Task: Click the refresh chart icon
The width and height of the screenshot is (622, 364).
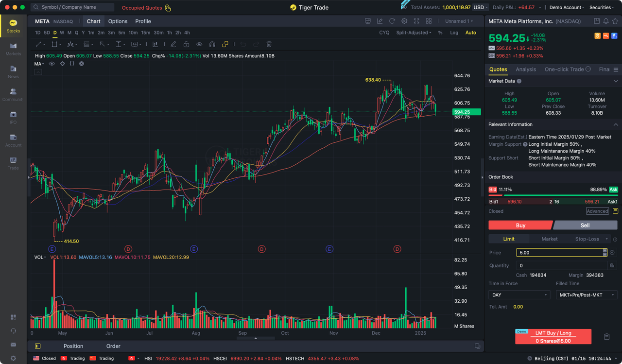Action: tap(392, 21)
